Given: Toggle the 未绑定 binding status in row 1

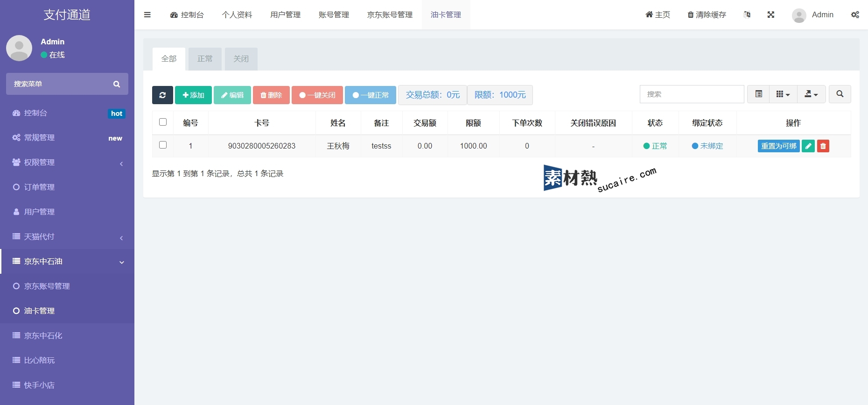Looking at the screenshot, I should [707, 146].
